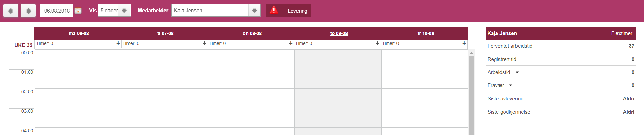Add hours on Tuesday 07-08 with plus
Screen dimensions: 644x135
pos(204,43)
